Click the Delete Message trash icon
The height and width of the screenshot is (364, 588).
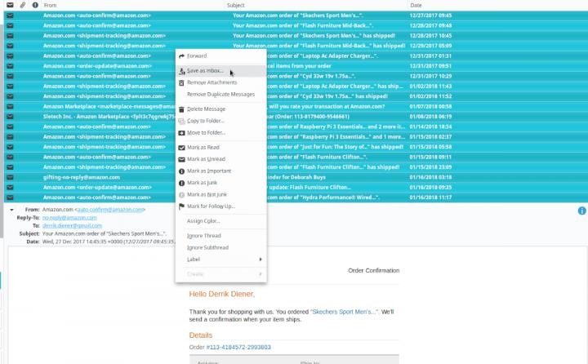(x=181, y=109)
